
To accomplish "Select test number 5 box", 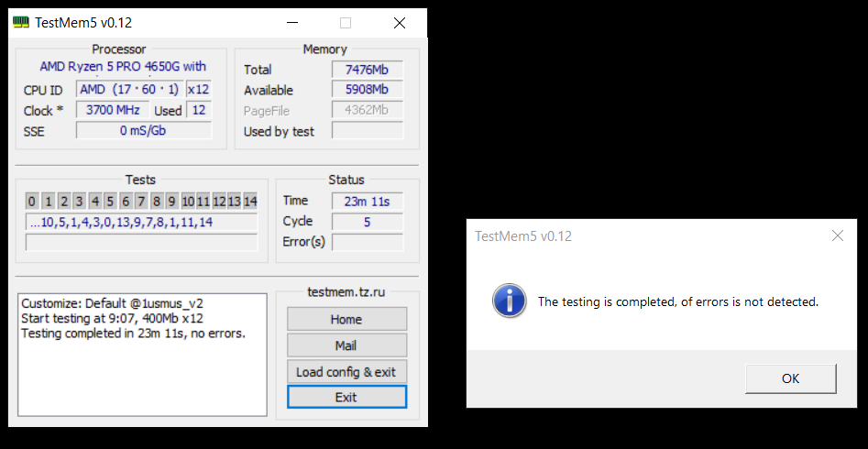I will (x=110, y=201).
